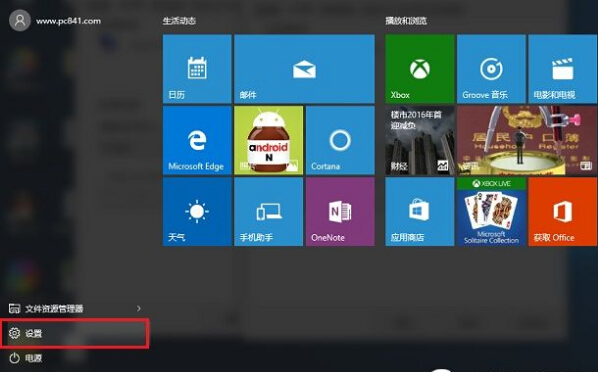The width and height of the screenshot is (598, 372).
Task: Launch the OneNote tile
Action: point(340,212)
